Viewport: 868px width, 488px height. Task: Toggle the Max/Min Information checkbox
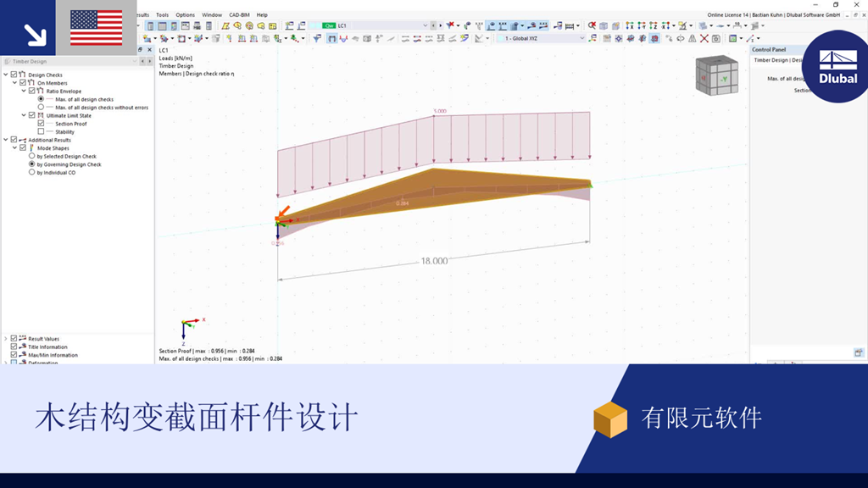click(14, 355)
